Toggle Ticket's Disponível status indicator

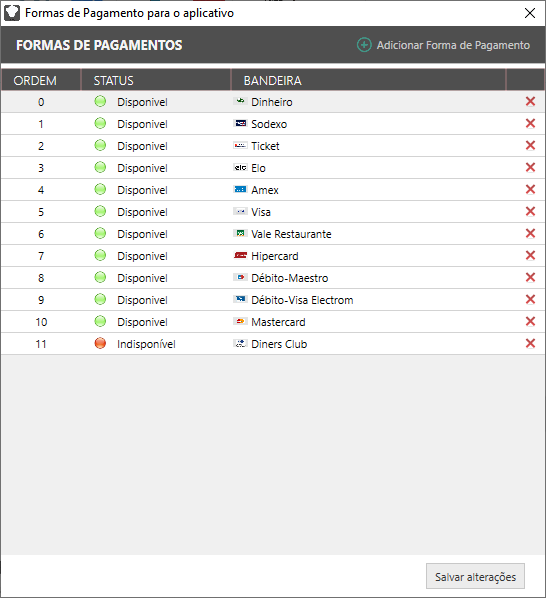[100, 145]
